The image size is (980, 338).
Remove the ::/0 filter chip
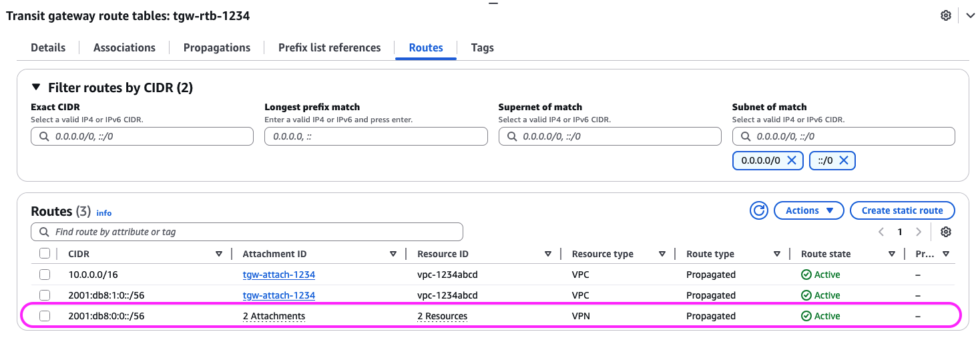pyautogui.click(x=843, y=160)
